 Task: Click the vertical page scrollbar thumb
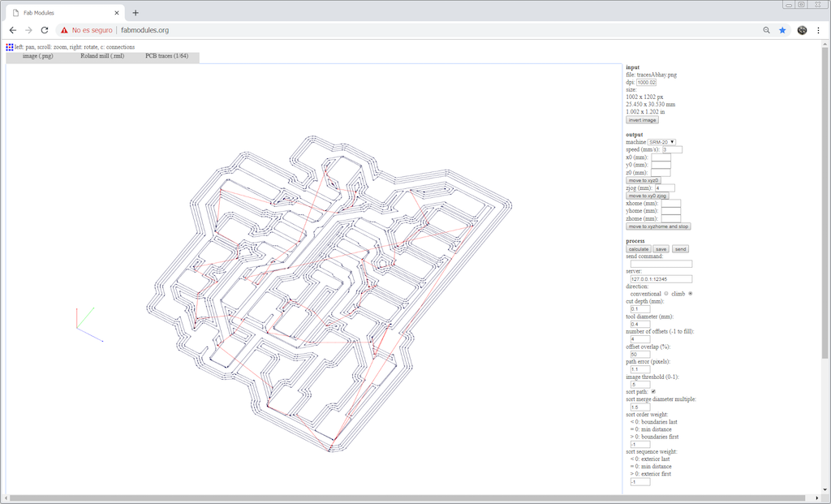(825, 203)
